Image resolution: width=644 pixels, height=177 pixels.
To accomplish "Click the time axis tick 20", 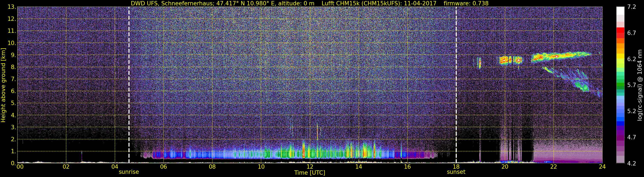I will point(505,167).
